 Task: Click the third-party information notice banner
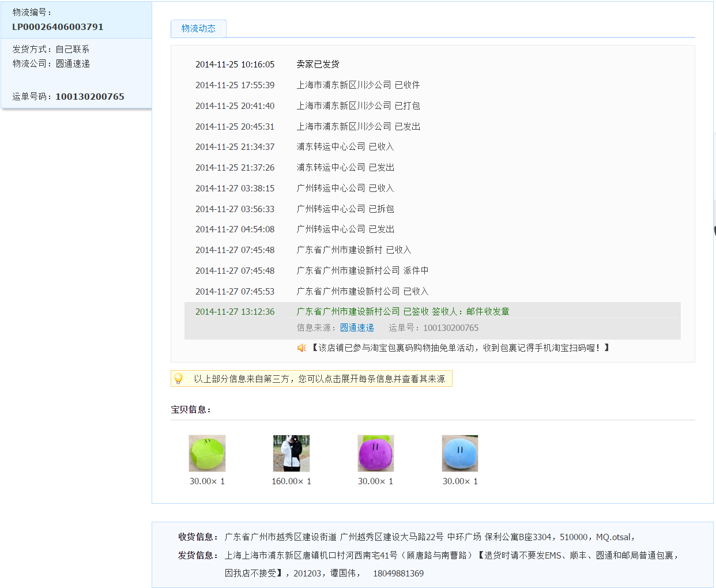[x=319, y=379]
